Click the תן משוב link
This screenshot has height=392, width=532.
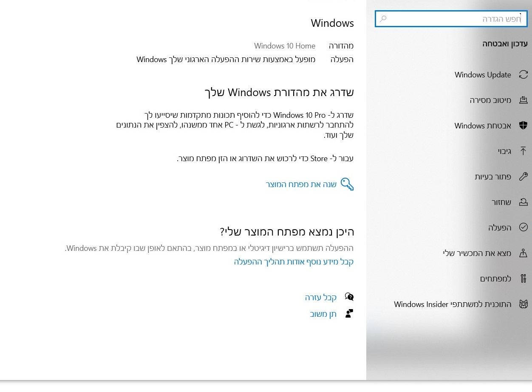click(x=323, y=314)
